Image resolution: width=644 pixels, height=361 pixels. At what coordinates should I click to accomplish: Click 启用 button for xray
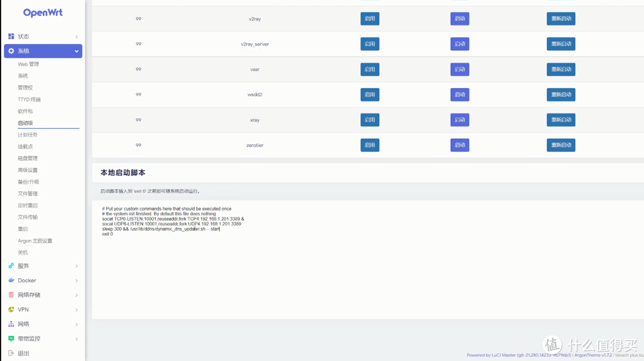pyautogui.click(x=370, y=120)
